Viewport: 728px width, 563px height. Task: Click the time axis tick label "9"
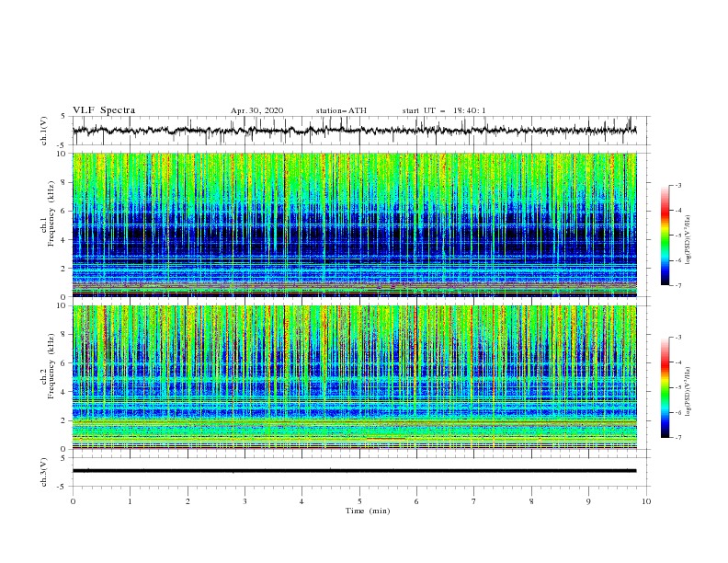coord(588,501)
